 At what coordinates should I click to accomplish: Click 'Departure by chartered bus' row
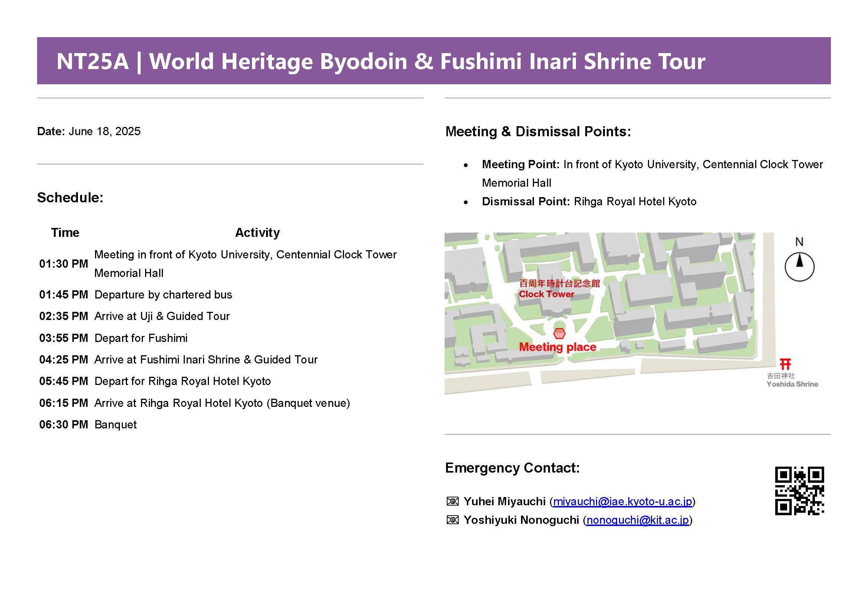point(163,294)
